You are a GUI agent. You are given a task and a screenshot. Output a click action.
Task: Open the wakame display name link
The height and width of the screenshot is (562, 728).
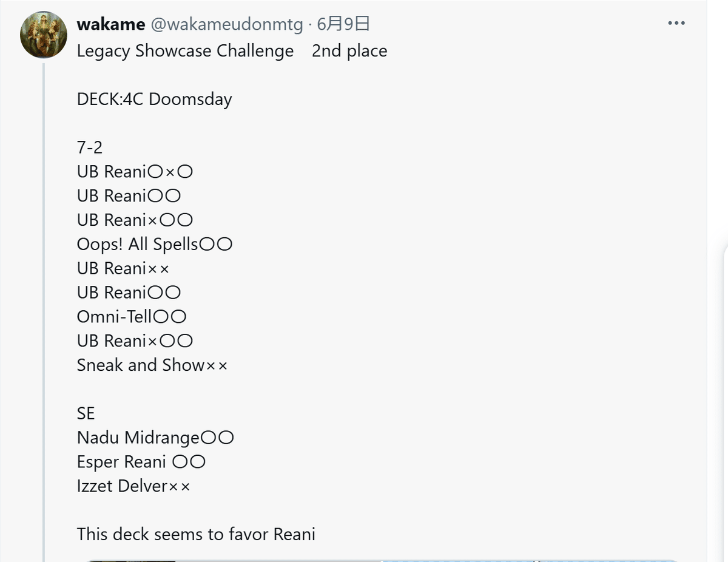[111, 24]
